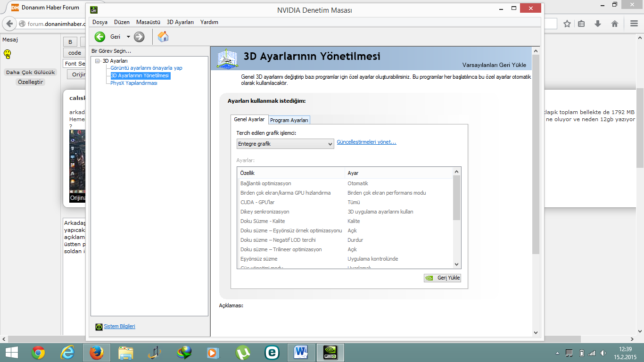Select PhysX Yapılandırması in task tree
The width and height of the screenshot is (644, 362).
click(x=134, y=83)
